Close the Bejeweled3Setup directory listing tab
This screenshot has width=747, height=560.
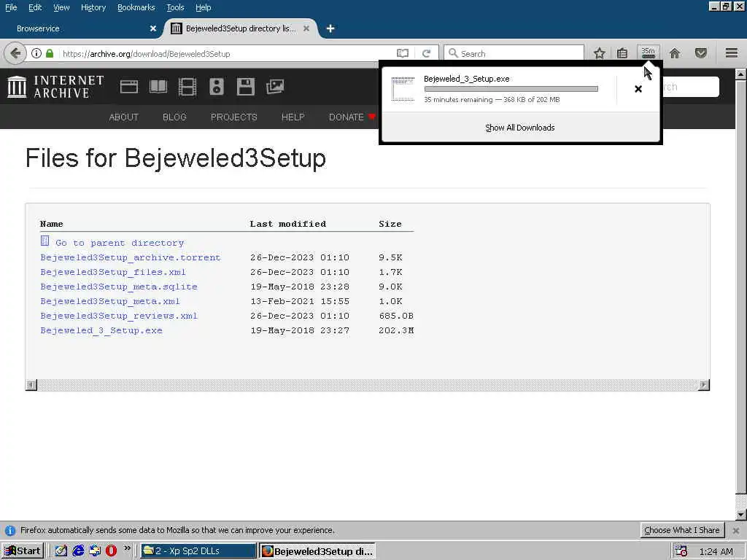306,28
